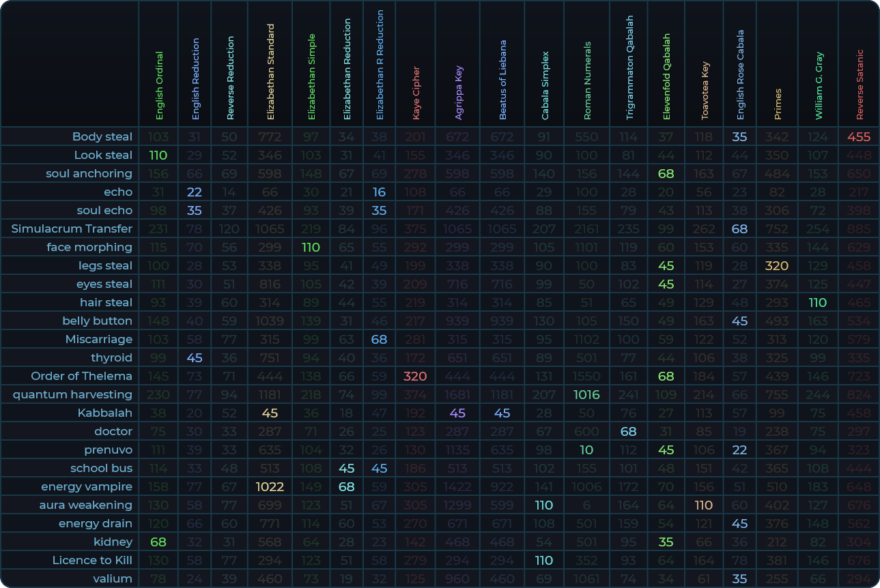
Task: Click the Trigrammaton Qabalah column header
Action: [x=629, y=68]
